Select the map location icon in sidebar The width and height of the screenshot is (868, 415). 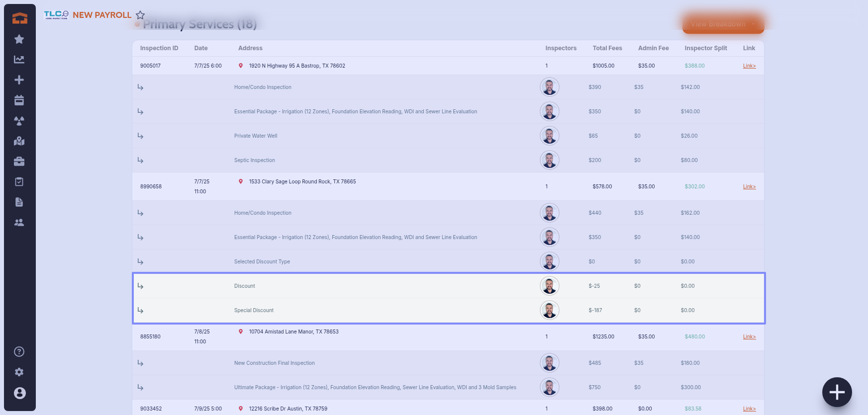click(x=19, y=141)
